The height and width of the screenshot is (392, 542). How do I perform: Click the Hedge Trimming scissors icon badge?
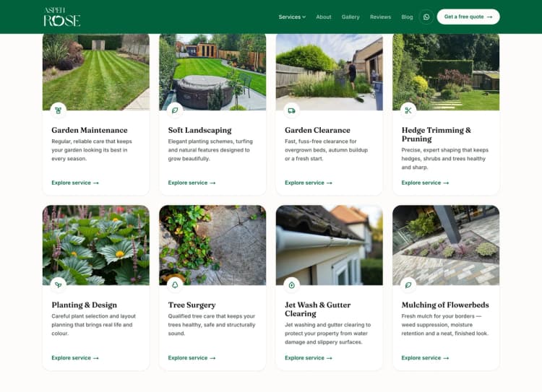coord(408,110)
